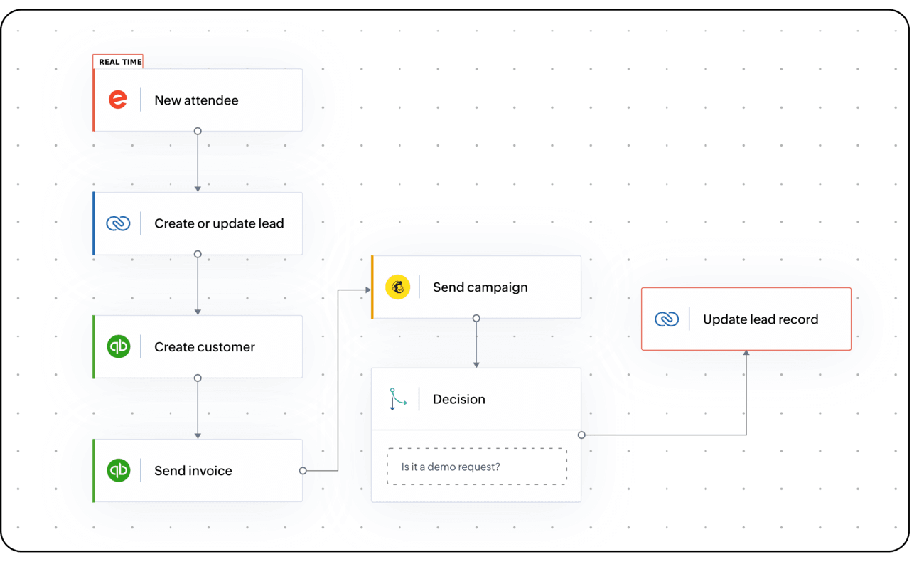Click the output connector below Send campaign
Viewport: 924px width, 579px height.
click(x=476, y=318)
